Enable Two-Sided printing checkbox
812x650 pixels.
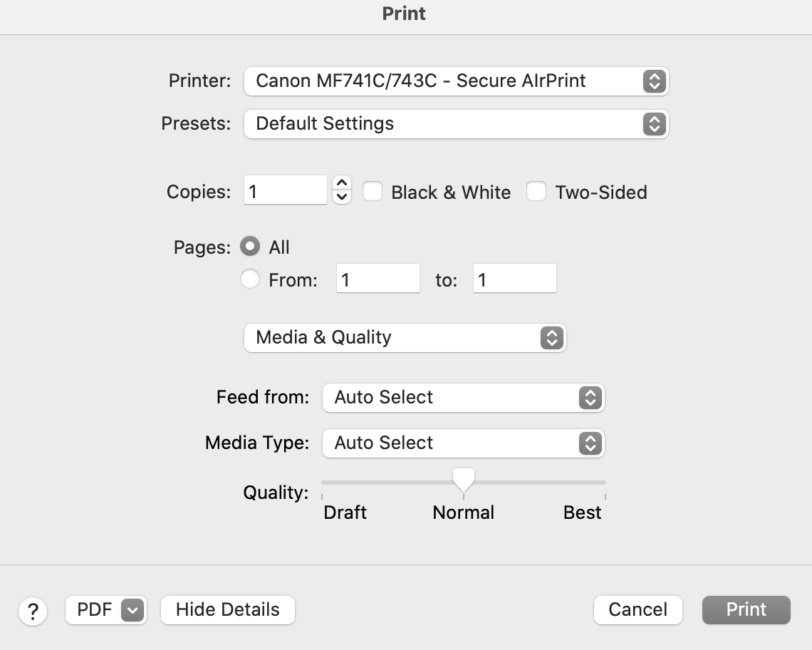click(x=536, y=192)
